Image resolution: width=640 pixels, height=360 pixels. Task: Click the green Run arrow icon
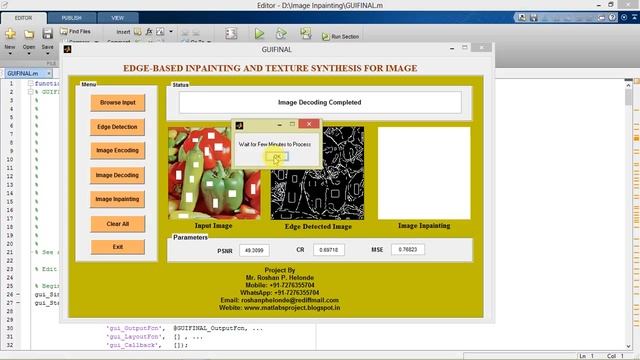259,33
